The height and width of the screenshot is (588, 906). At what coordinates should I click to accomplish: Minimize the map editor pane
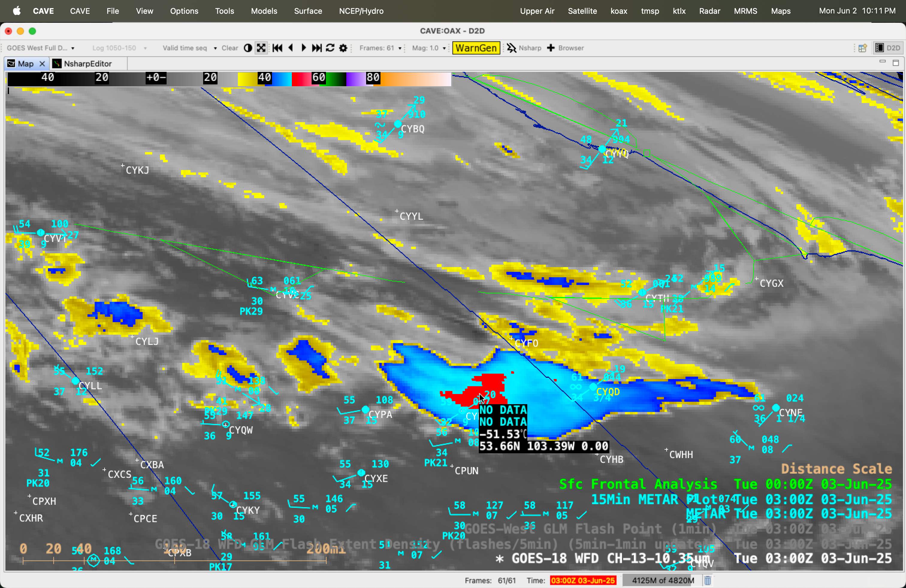pyautogui.click(x=882, y=62)
